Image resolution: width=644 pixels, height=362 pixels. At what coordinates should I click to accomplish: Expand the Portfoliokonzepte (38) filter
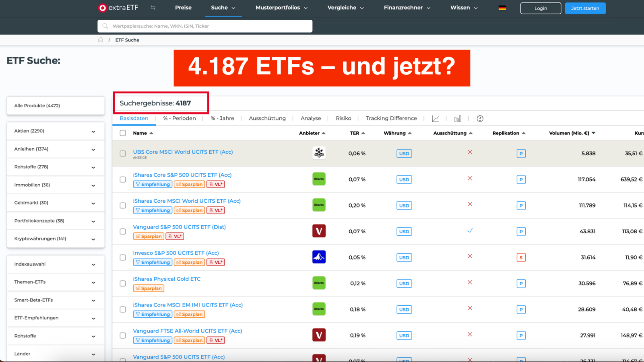[56, 221]
